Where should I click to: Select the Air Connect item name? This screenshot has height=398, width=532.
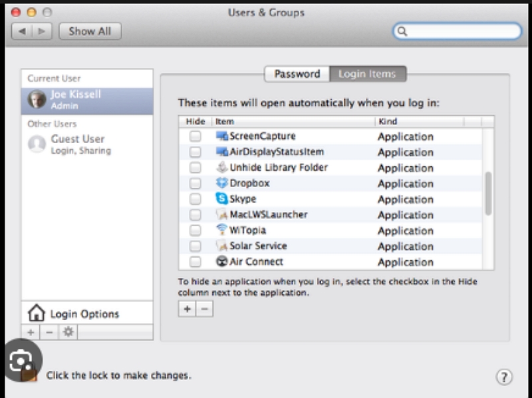pos(256,262)
